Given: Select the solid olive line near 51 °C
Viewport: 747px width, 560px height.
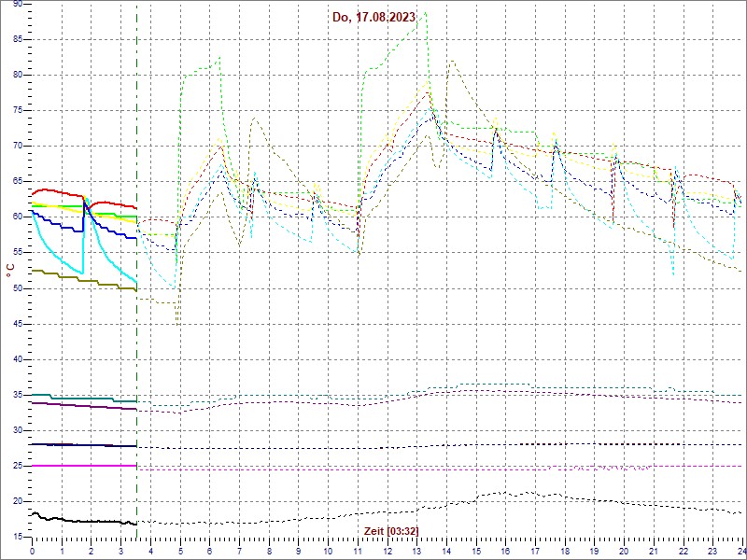Looking at the screenshot, I should point(84,280).
